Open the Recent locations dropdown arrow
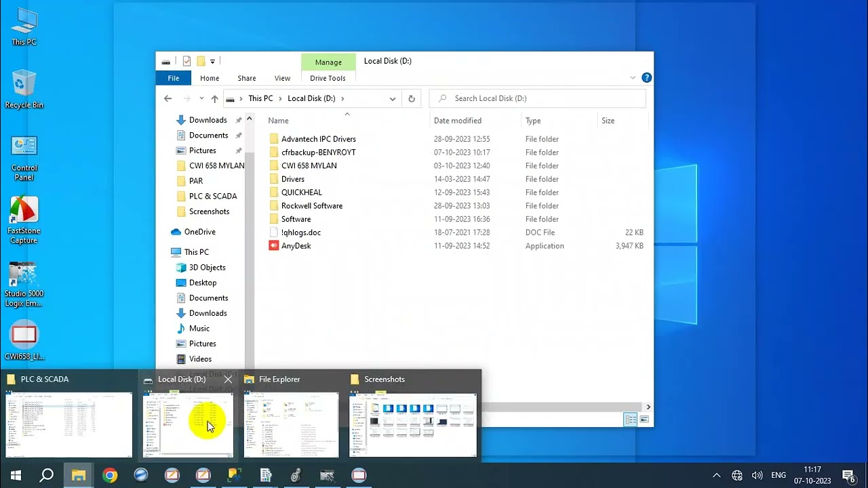 pos(201,98)
